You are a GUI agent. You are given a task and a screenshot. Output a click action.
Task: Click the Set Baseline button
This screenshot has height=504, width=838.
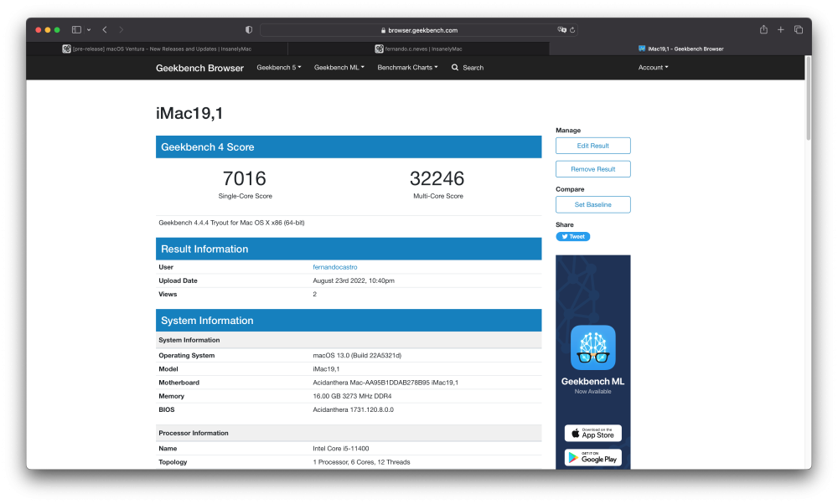[592, 204]
